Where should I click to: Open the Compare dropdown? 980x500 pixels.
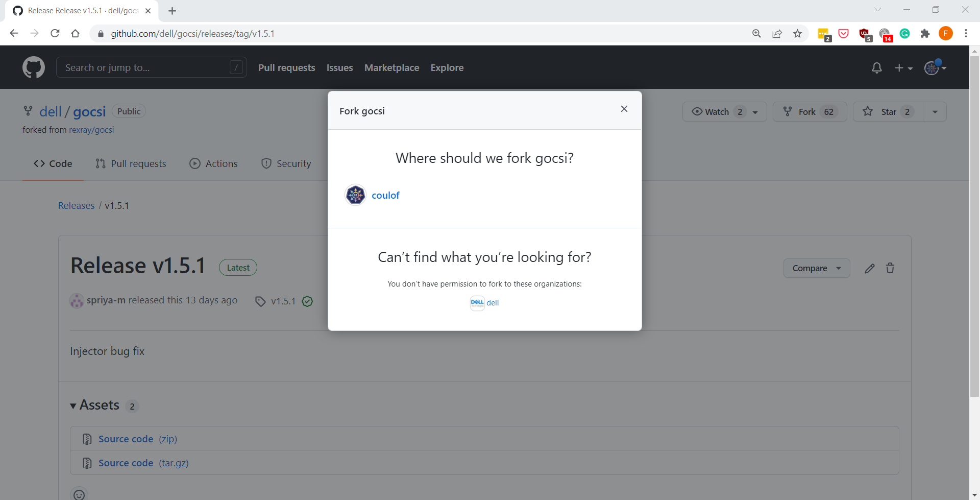816,268
